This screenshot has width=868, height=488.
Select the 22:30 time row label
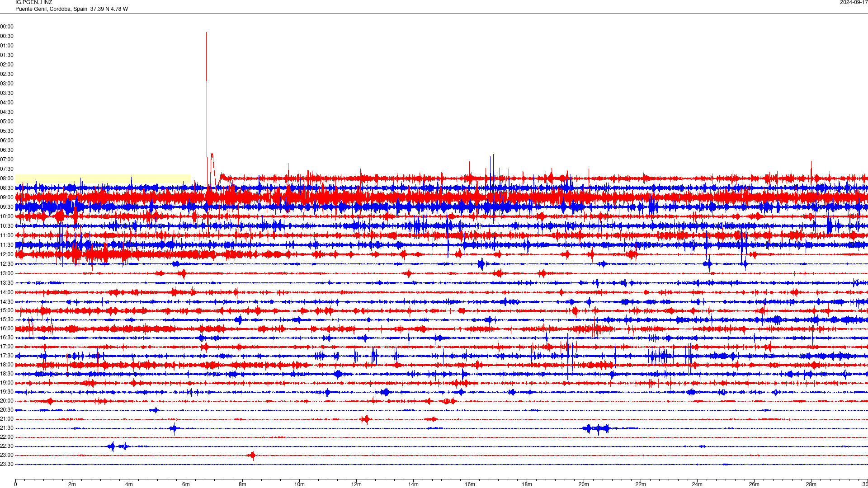click(x=7, y=446)
